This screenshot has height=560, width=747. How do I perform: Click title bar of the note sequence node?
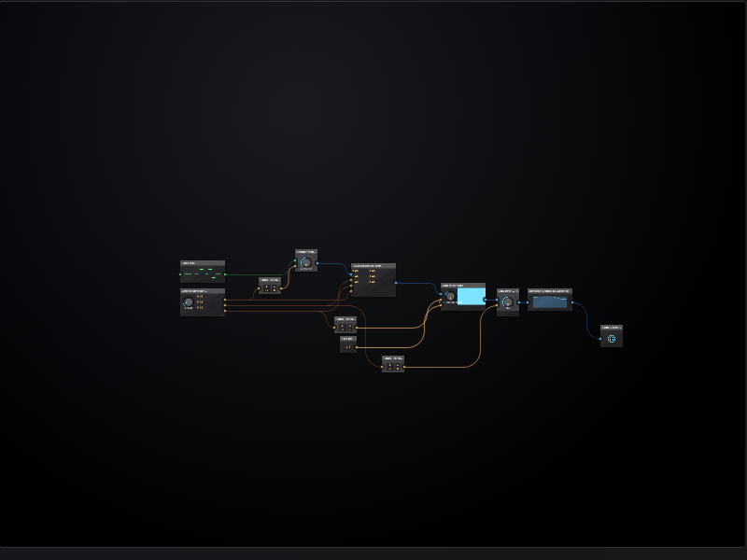203,263
